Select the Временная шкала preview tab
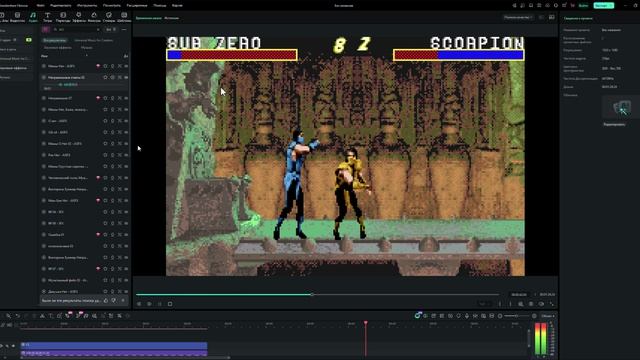The height and width of the screenshot is (360, 640). coord(149,18)
